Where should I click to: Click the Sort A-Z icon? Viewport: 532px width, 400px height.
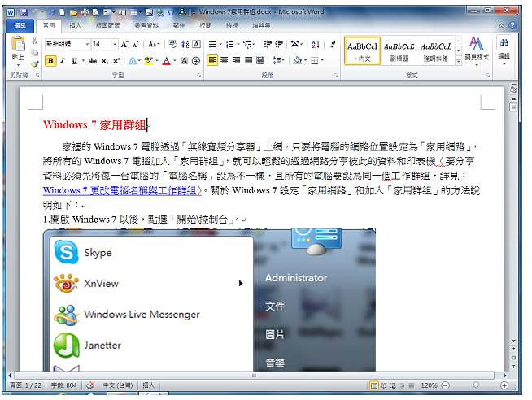[316, 45]
